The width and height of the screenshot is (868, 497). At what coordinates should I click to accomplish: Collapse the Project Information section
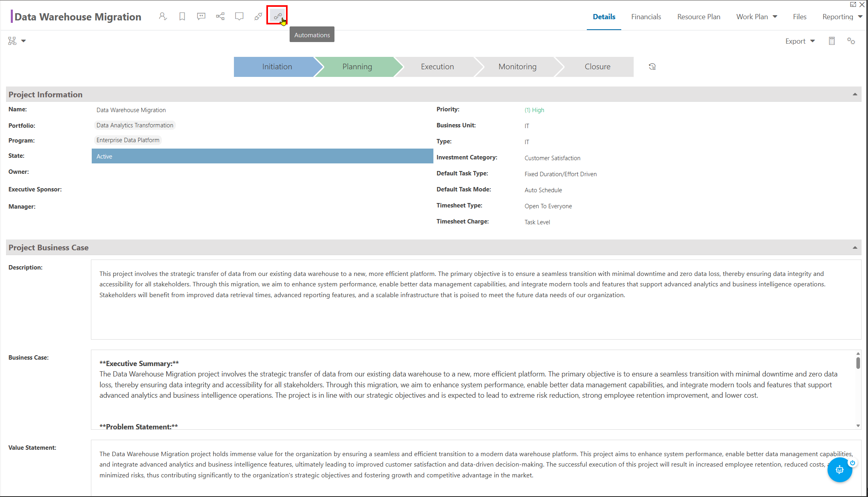pyautogui.click(x=855, y=95)
